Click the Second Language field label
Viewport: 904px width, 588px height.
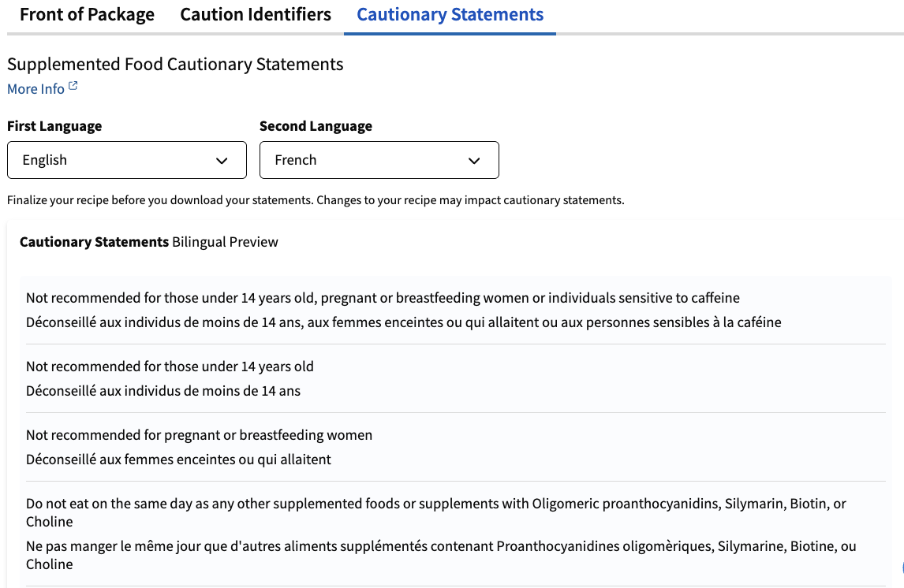316,126
